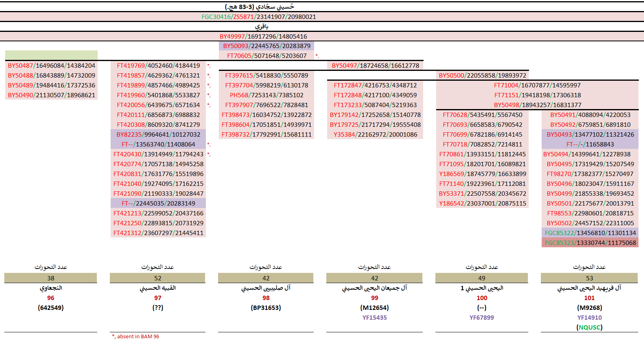The height and width of the screenshot is (341, 644).
Task: Click the PH568 marker cell
Action: 266,95
